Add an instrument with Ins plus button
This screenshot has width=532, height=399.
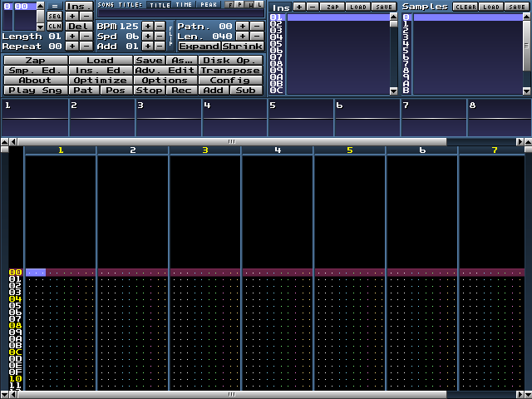tap(299, 7)
